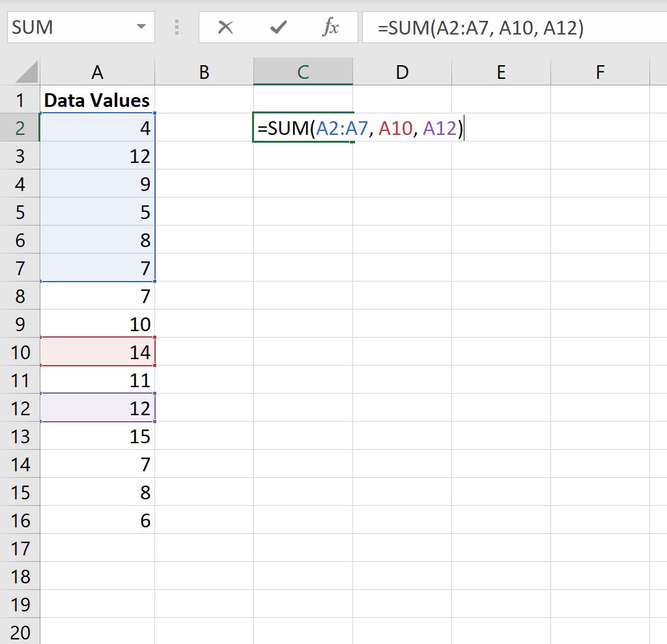The width and height of the screenshot is (667, 644).
Task: Select column F header
Action: click(599, 72)
